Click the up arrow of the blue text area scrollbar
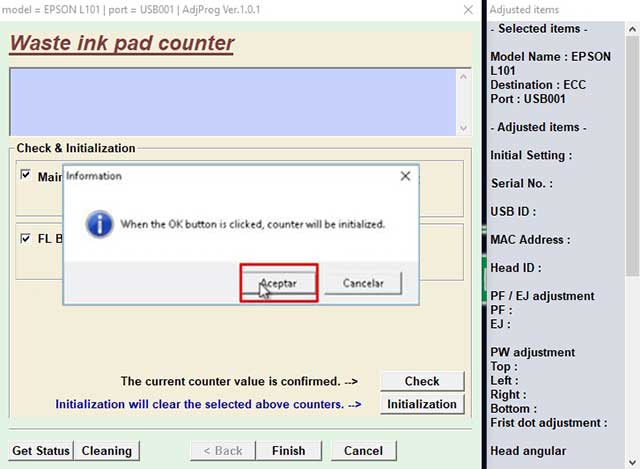This screenshot has height=469, width=640. [x=463, y=76]
